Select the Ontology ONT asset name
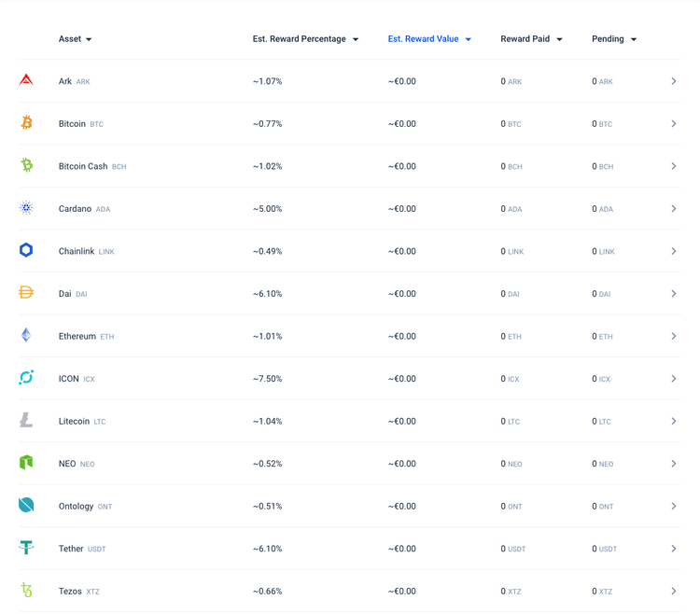 pos(85,506)
